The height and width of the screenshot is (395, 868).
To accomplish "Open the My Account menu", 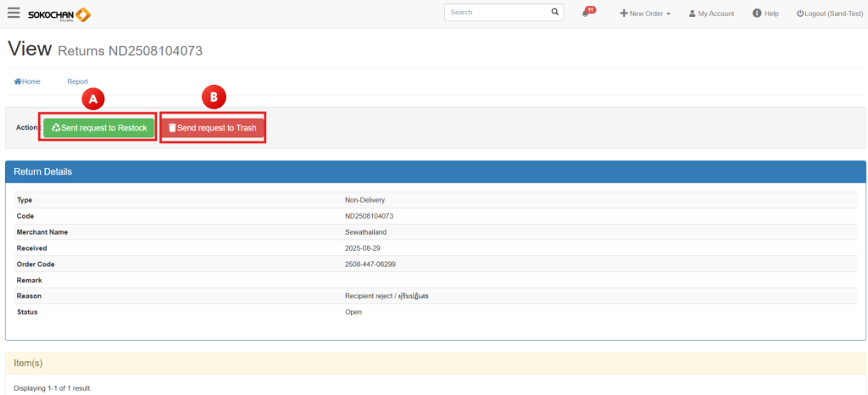I will coord(711,14).
